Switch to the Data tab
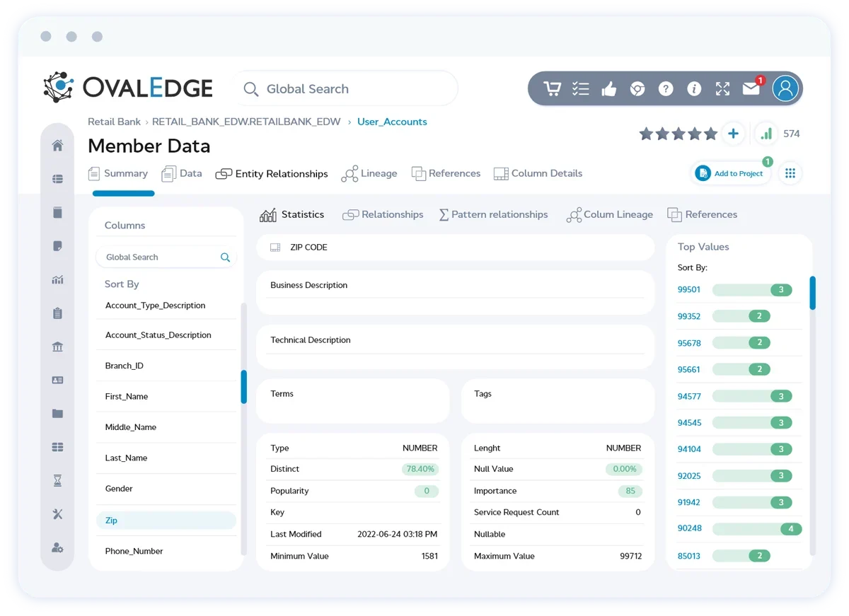 click(182, 173)
